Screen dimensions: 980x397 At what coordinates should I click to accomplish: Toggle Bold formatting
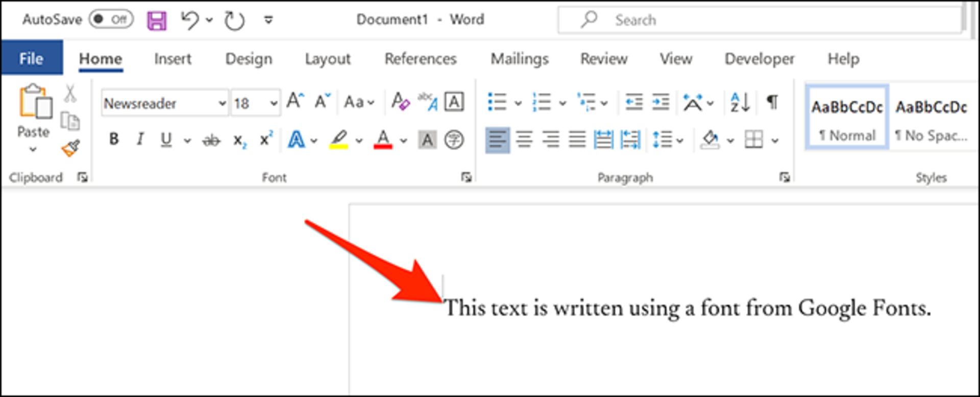[114, 139]
